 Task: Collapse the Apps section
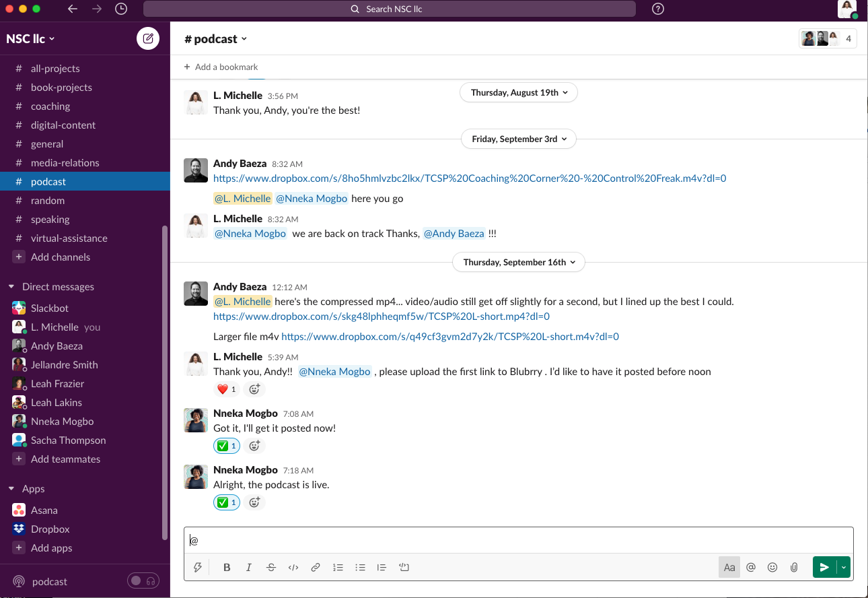point(11,488)
